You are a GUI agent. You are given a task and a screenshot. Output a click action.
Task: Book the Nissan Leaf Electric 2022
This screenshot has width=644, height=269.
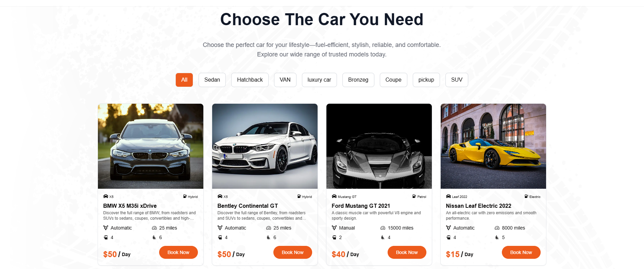point(521,252)
